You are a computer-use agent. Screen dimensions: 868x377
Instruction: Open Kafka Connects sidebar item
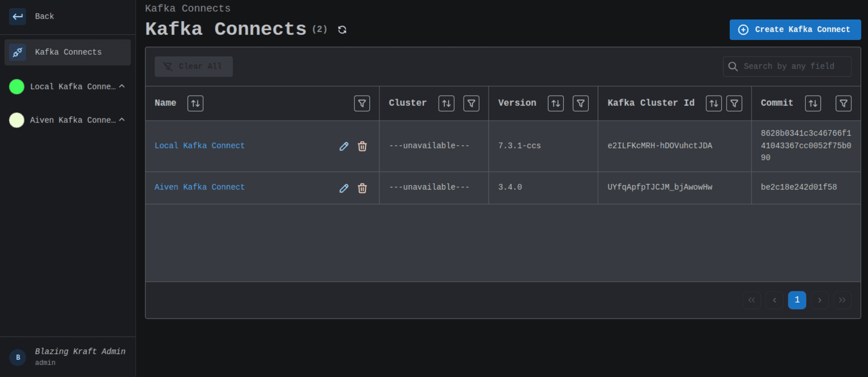(68, 52)
